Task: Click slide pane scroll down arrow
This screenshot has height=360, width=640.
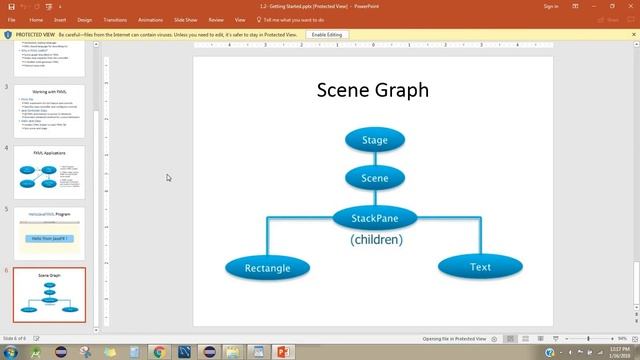Action: tap(636, 307)
